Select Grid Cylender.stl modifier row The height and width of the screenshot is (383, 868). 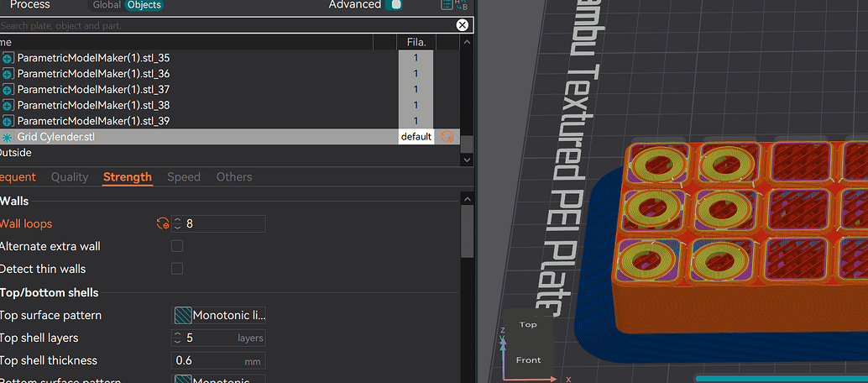[x=230, y=137]
